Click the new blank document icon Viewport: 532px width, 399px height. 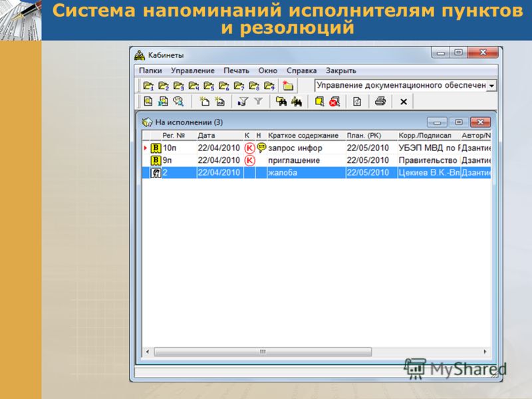pyautogui.click(x=204, y=102)
